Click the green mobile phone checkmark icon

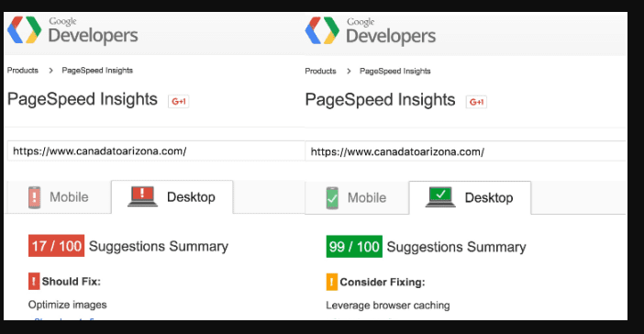tap(332, 198)
